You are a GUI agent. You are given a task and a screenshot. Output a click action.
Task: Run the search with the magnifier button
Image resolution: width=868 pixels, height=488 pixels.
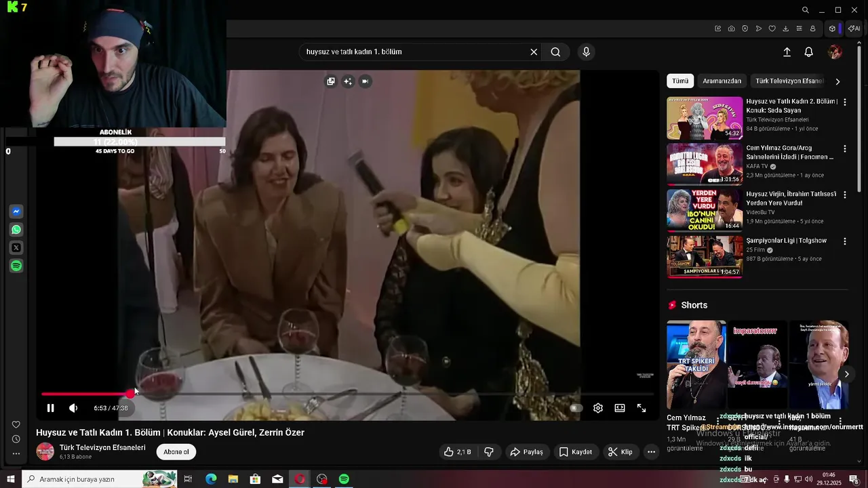[x=555, y=52]
